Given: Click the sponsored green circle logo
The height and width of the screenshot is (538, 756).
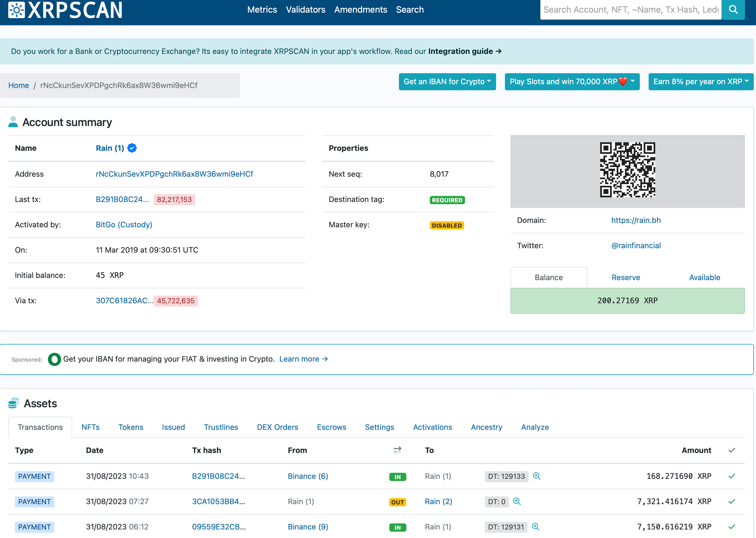Looking at the screenshot, I should click(54, 359).
